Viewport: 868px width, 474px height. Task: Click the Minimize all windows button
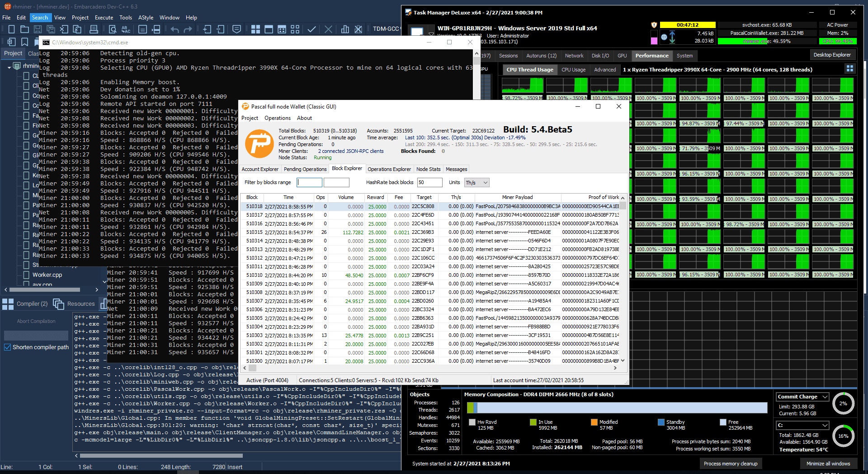point(828,464)
